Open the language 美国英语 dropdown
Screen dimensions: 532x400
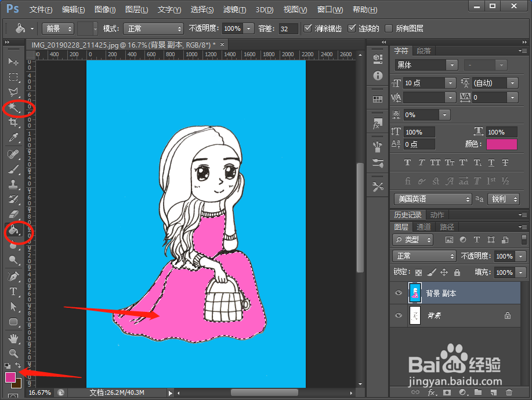click(433, 199)
